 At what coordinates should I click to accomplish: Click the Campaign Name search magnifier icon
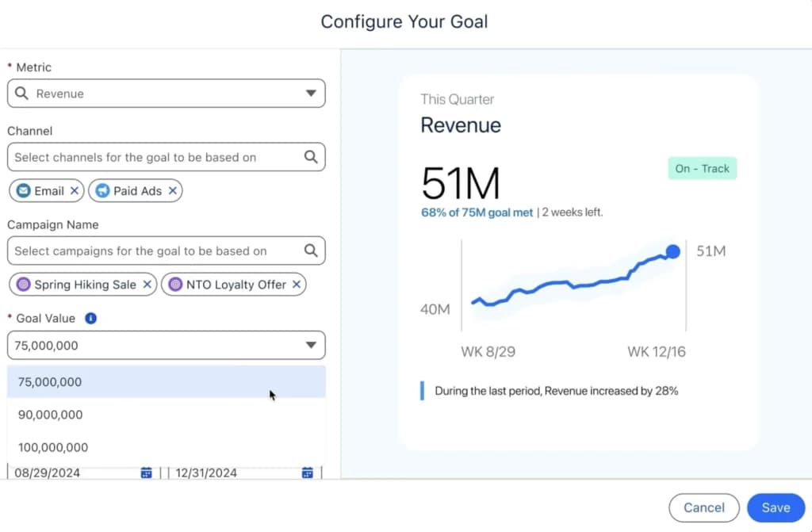(311, 251)
